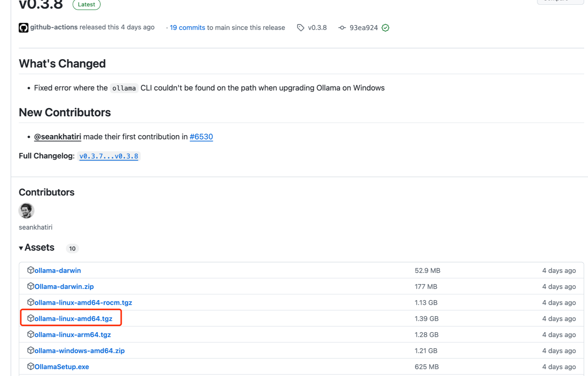Click the 177 MB size value
This screenshot has width=588, height=376.
click(426, 286)
